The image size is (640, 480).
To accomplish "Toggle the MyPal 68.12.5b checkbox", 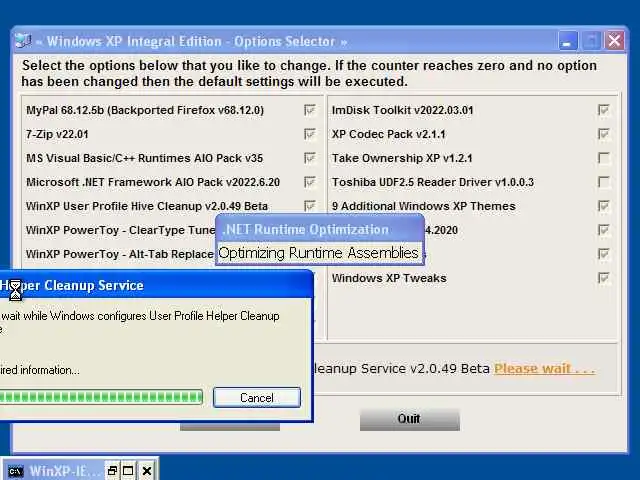I will [310, 110].
